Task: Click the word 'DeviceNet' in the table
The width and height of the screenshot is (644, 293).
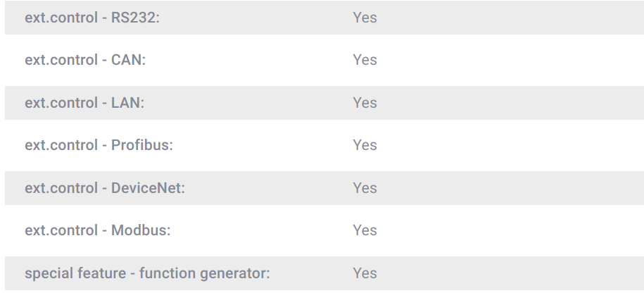Action: (146, 188)
